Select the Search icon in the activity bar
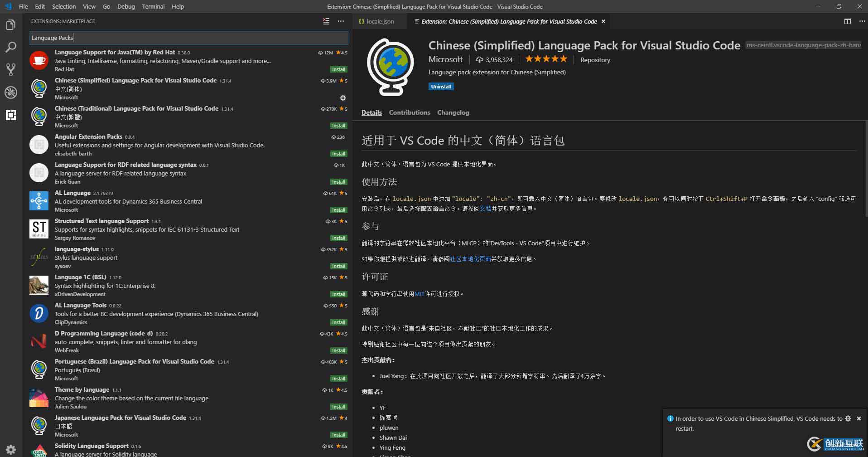Image resolution: width=868 pixels, height=457 pixels. 11,47
